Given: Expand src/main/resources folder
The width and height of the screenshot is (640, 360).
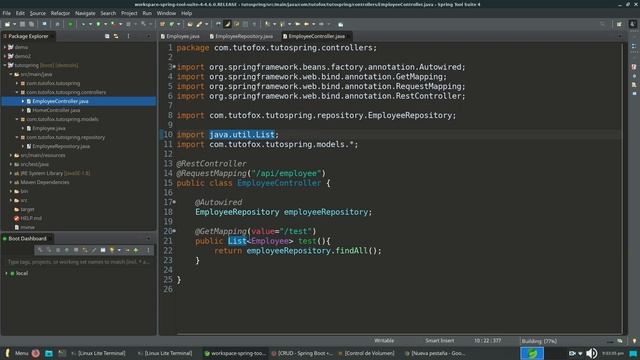Looking at the screenshot, I should (x=11, y=155).
